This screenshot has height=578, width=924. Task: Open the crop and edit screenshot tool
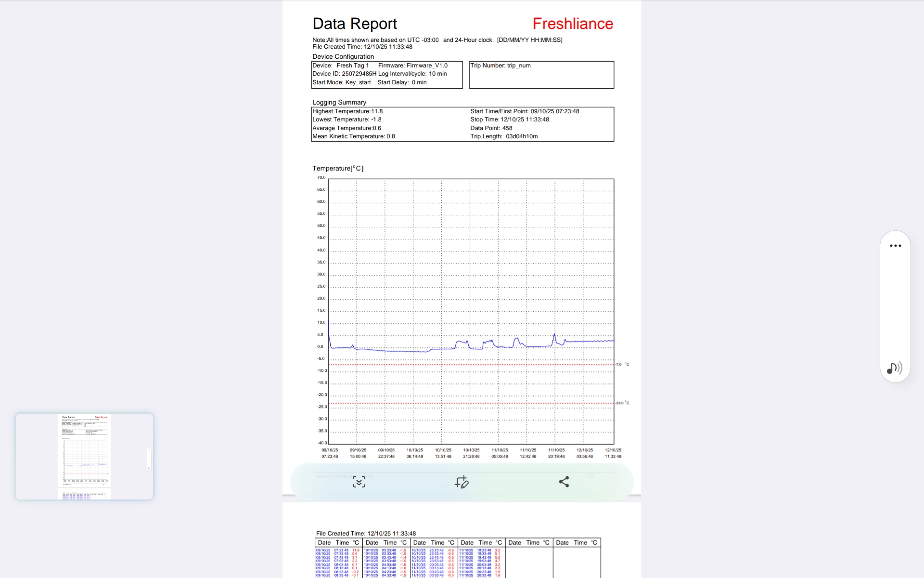pyautogui.click(x=462, y=482)
